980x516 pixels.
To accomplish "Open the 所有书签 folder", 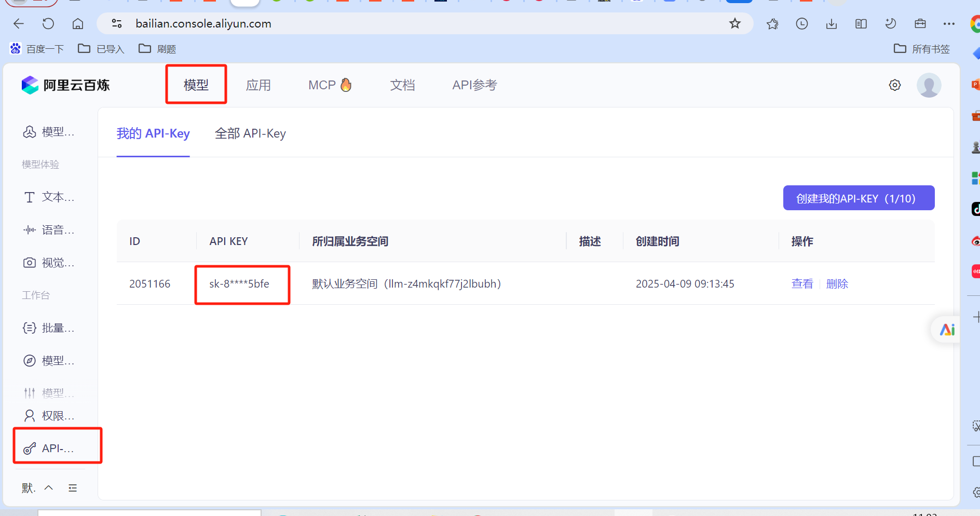I will point(922,49).
